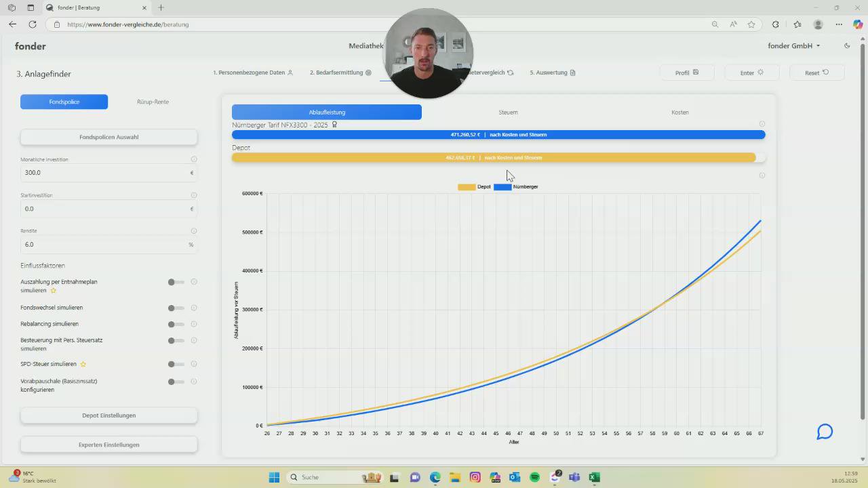868x488 pixels.
Task: Enable Besteuerung mit Pers. Steuersatz switch
Action: point(176,341)
